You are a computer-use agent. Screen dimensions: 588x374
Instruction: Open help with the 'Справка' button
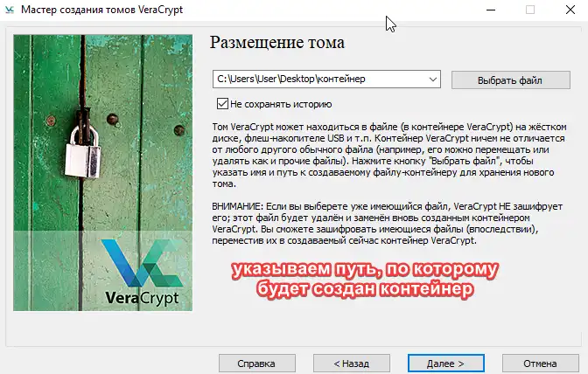(257, 364)
